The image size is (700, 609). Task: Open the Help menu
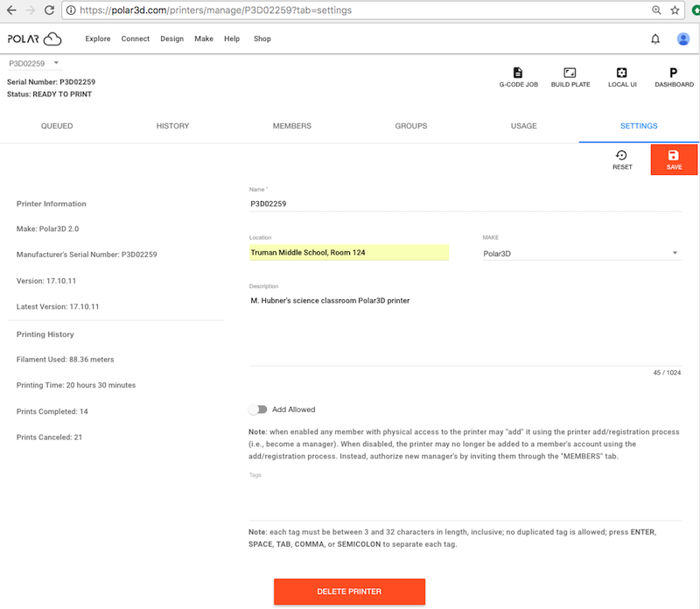(232, 38)
